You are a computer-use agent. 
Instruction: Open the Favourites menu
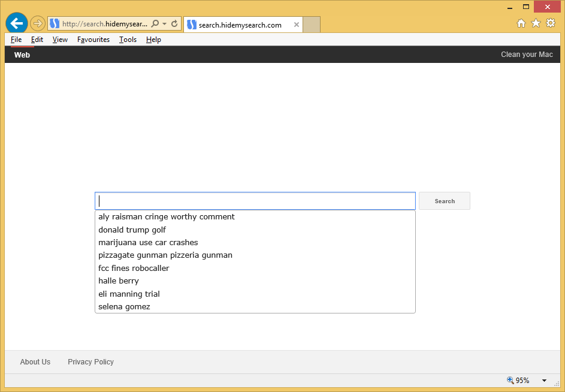[x=93, y=40]
